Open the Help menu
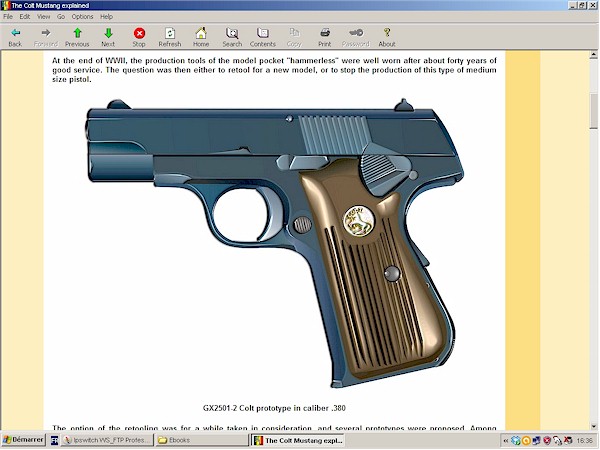This screenshot has width=600, height=450. coord(106,16)
